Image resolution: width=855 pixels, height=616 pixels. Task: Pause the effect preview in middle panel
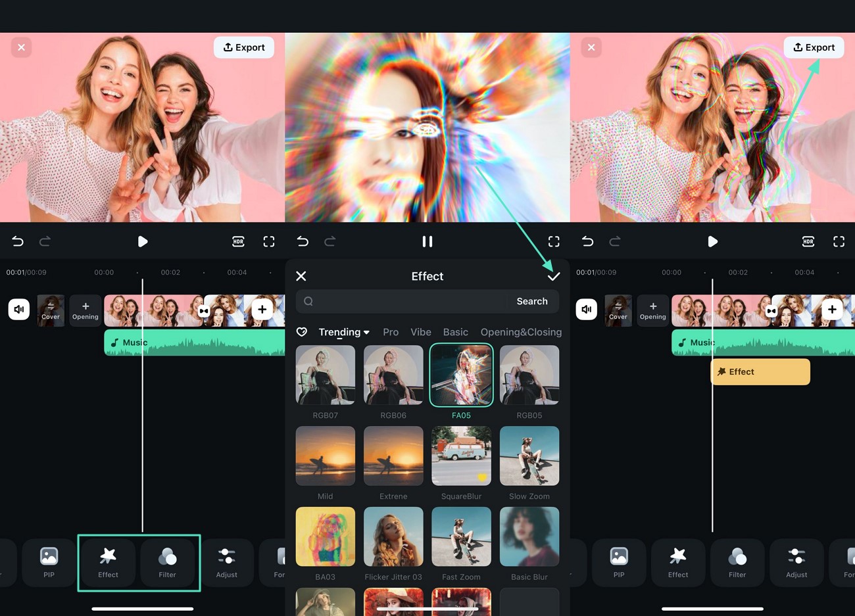(427, 241)
